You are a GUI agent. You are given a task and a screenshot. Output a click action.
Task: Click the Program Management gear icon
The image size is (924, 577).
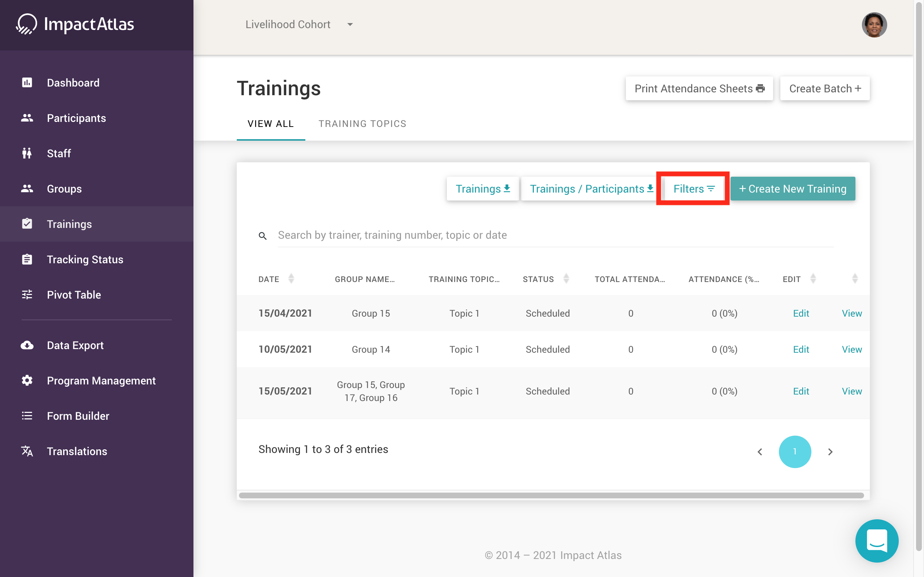pyautogui.click(x=27, y=380)
